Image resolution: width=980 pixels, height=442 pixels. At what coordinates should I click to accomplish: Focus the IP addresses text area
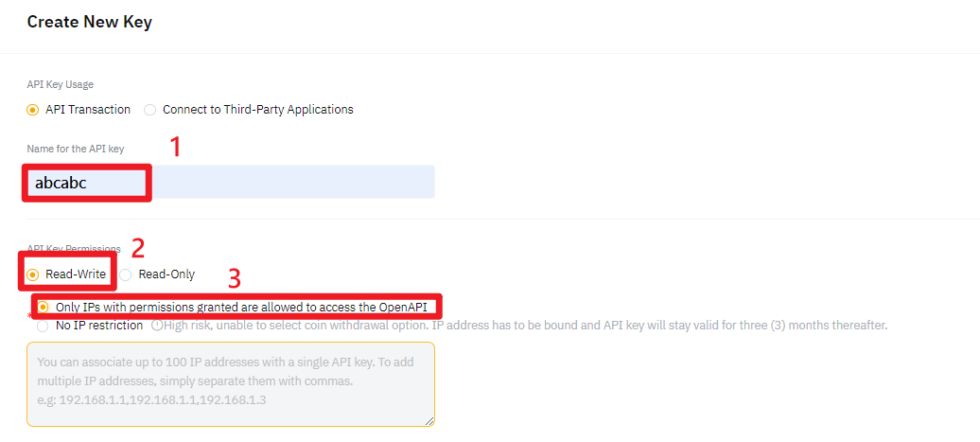[x=231, y=383]
